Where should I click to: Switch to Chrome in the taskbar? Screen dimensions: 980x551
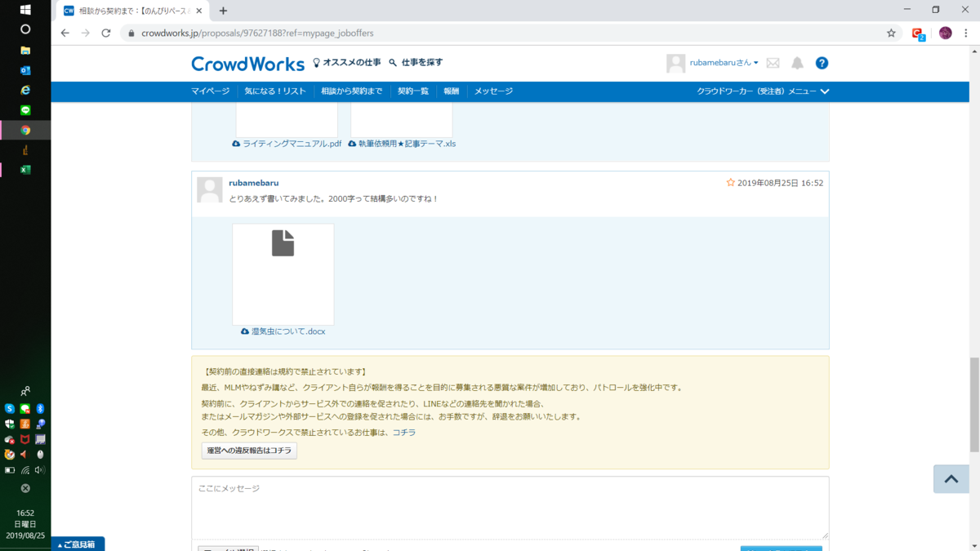click(25, 130)
